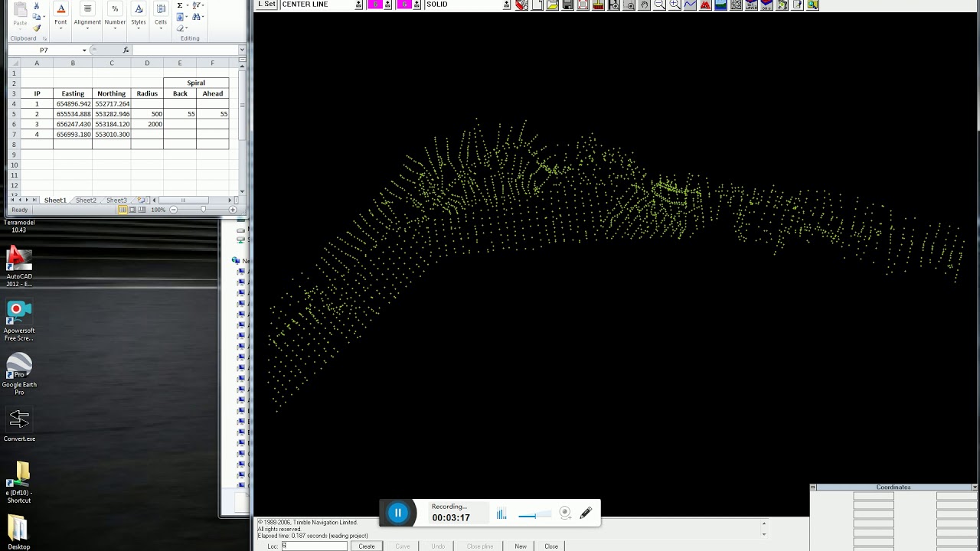Switch to Sheet2 tab in Excel
Screen dimensions: 980x551
coord(86,201)
